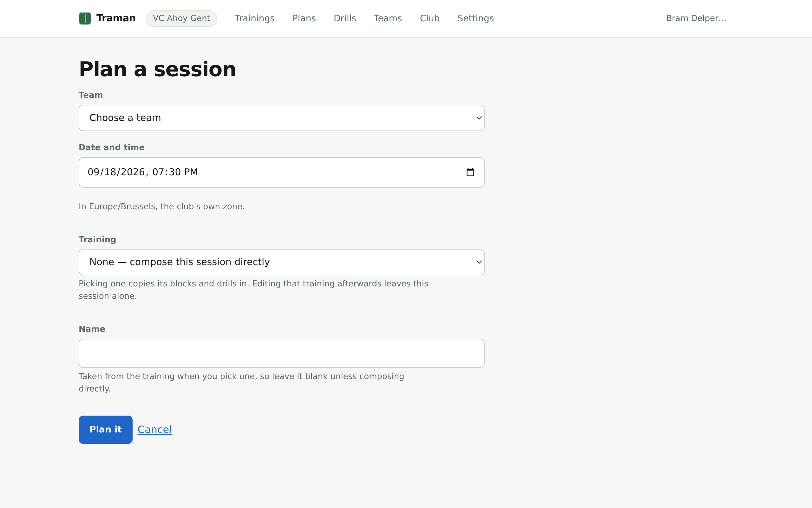
Task: Navigate to Drills
Action: pyautogui.click(x=344, y=18)
